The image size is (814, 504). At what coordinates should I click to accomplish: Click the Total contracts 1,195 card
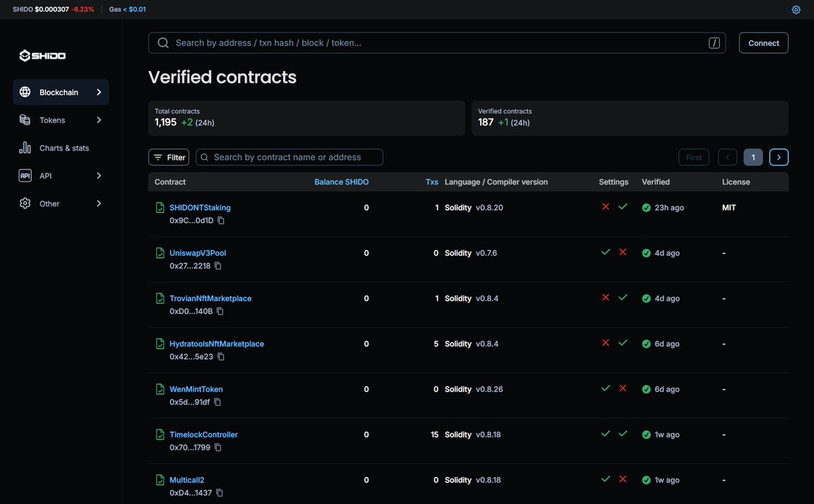coord(307,118)
